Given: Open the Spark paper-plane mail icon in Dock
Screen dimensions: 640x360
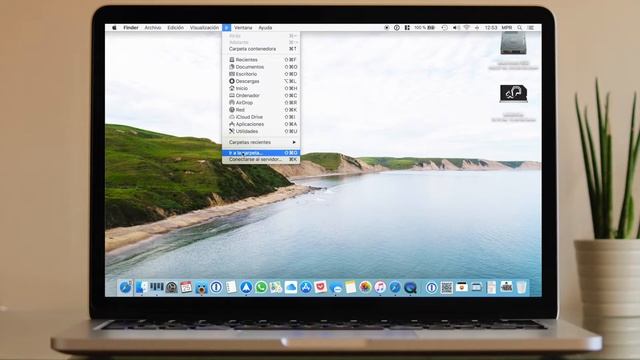Looking at the screenshot, I should click(x=246, y=287).
